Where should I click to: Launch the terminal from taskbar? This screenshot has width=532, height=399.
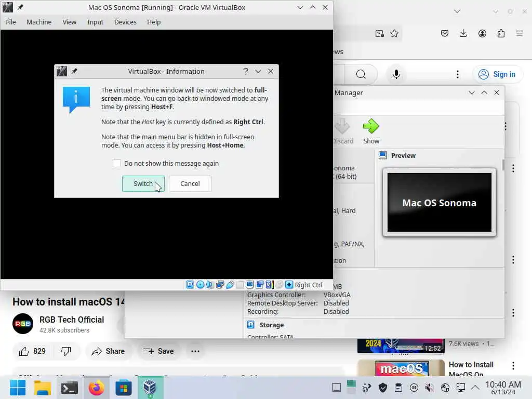69,388
